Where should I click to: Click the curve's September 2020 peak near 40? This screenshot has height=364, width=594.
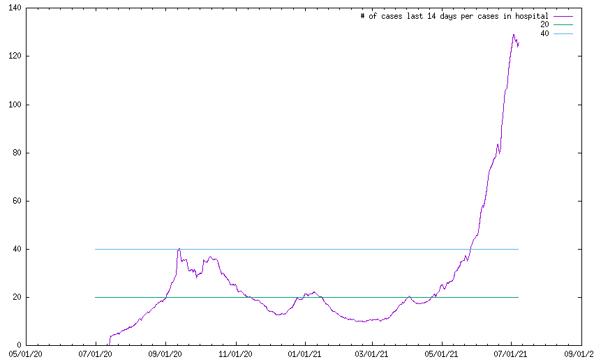(x=179, y=249)
